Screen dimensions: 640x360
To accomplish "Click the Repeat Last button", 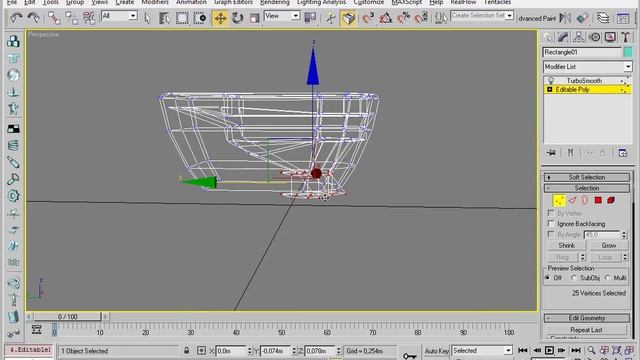I will (x=587, y=329).
